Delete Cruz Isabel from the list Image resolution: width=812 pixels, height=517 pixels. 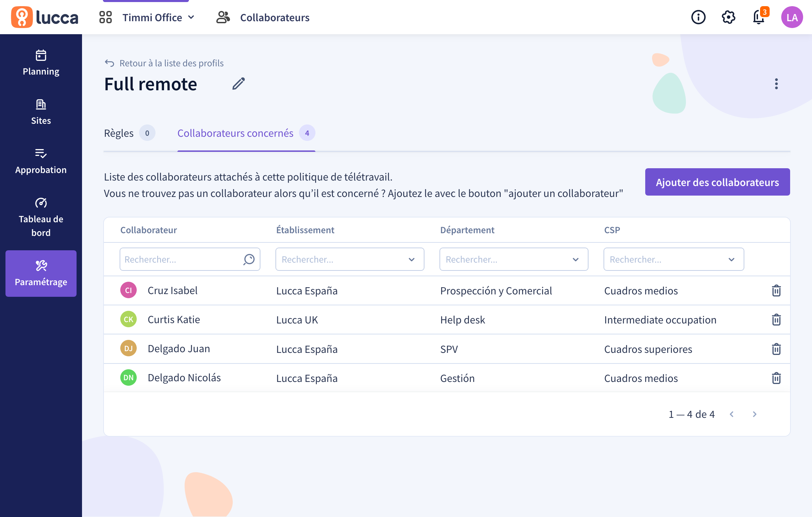(776, 291)
